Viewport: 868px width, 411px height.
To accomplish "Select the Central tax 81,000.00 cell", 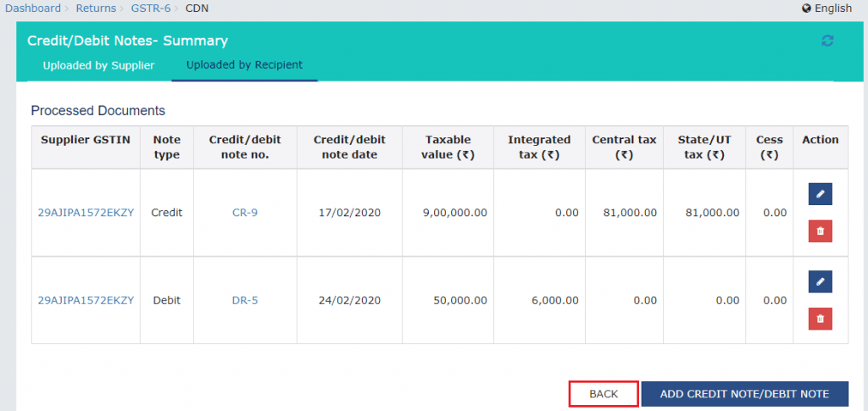I will 624,213.
